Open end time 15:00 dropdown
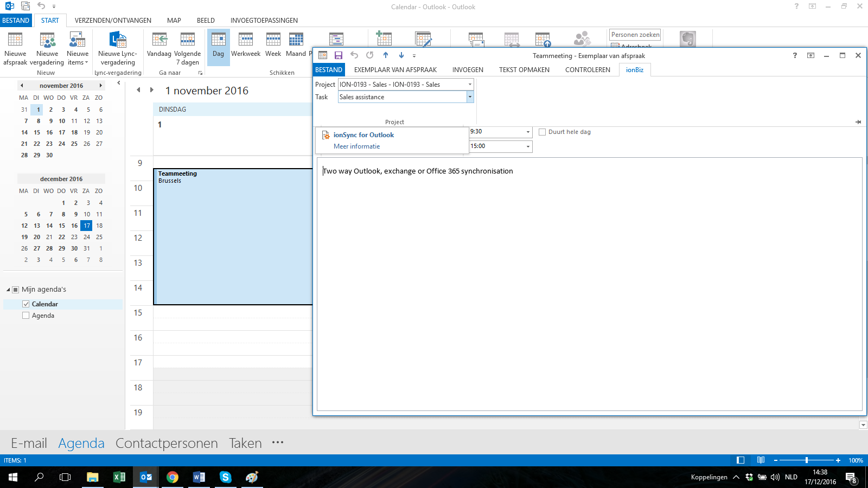Screen dimensions: 868x488 pyautogui.click(x=528, y=146)
